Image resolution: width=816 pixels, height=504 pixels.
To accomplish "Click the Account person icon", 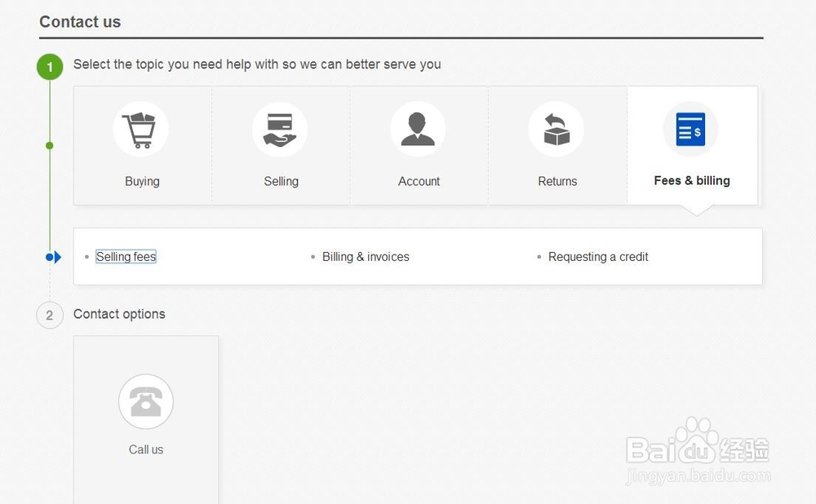I will pyautogui.click(x=418, y=130).
